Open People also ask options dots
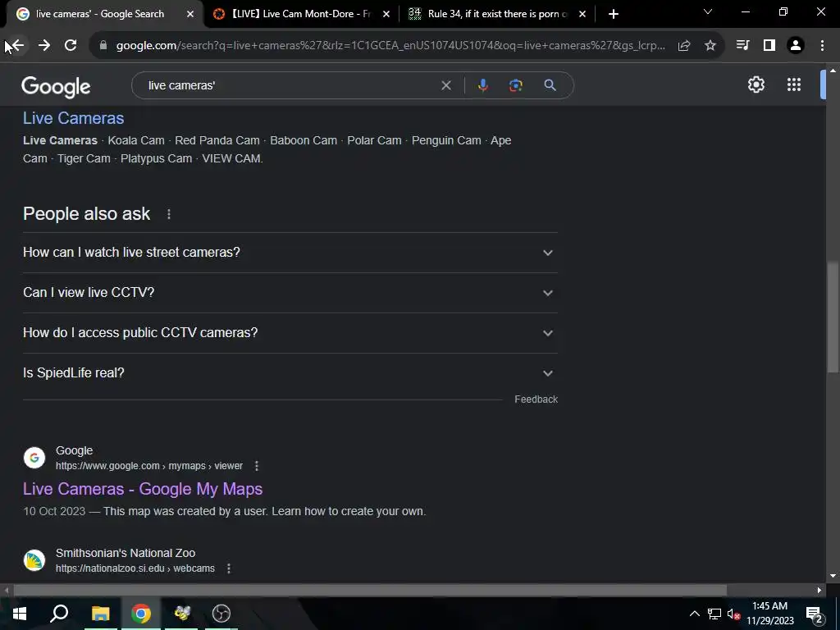The image size is (840, 630). pos(169,214)
